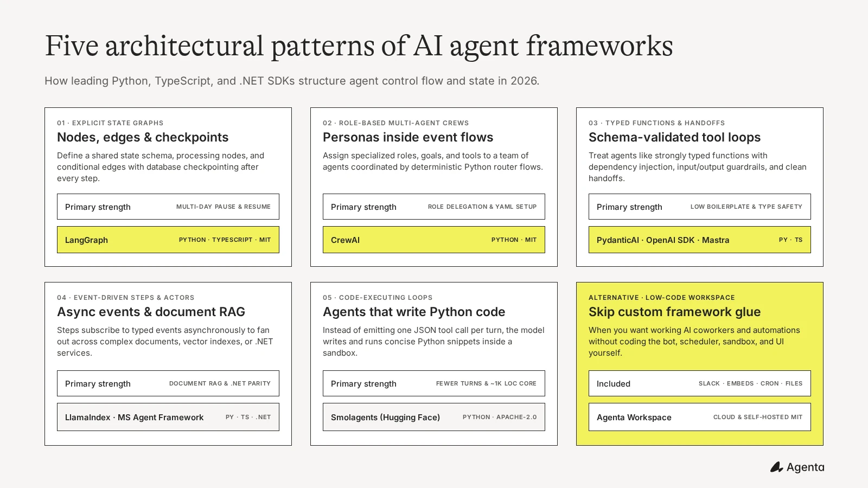Click the 'Agents that write Python code' heading
Image resolution: width=868 pixels, height=488 pixels.
414,312
